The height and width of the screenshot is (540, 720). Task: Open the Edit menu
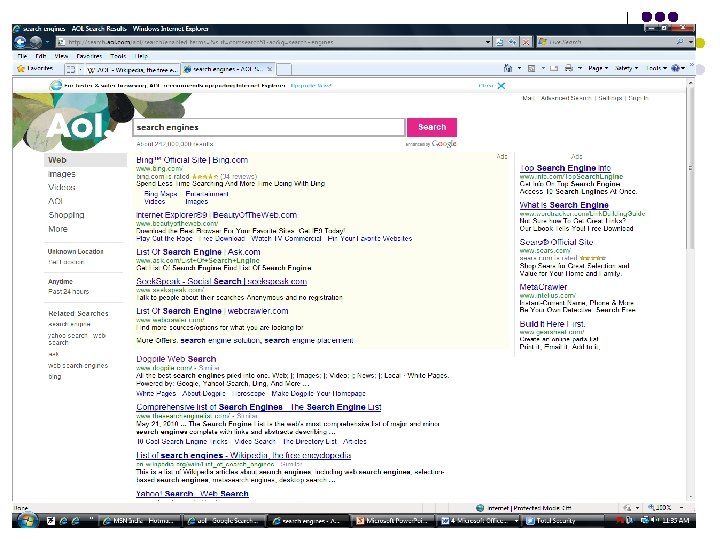41,56
